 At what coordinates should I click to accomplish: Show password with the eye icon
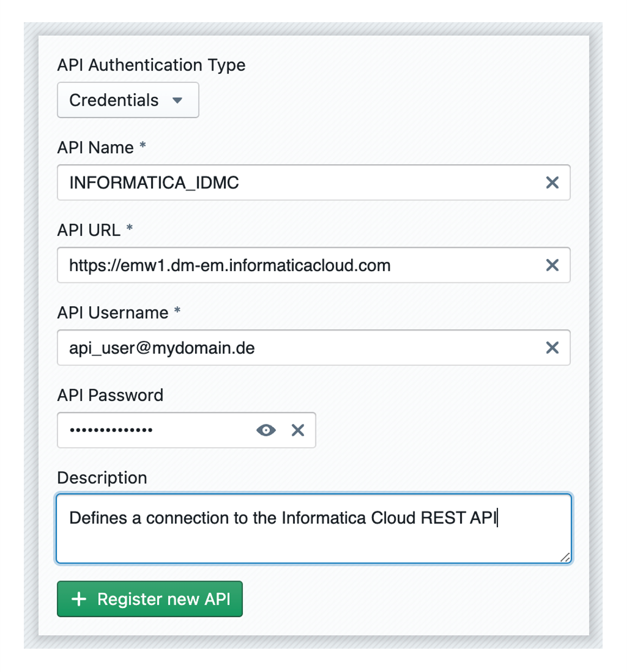266,430
